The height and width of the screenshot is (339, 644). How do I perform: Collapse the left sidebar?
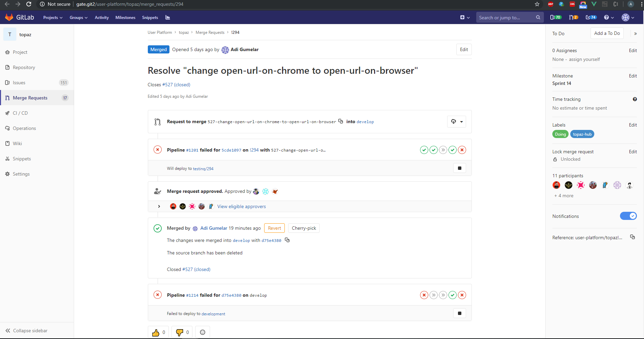click(x=26, y=331)
